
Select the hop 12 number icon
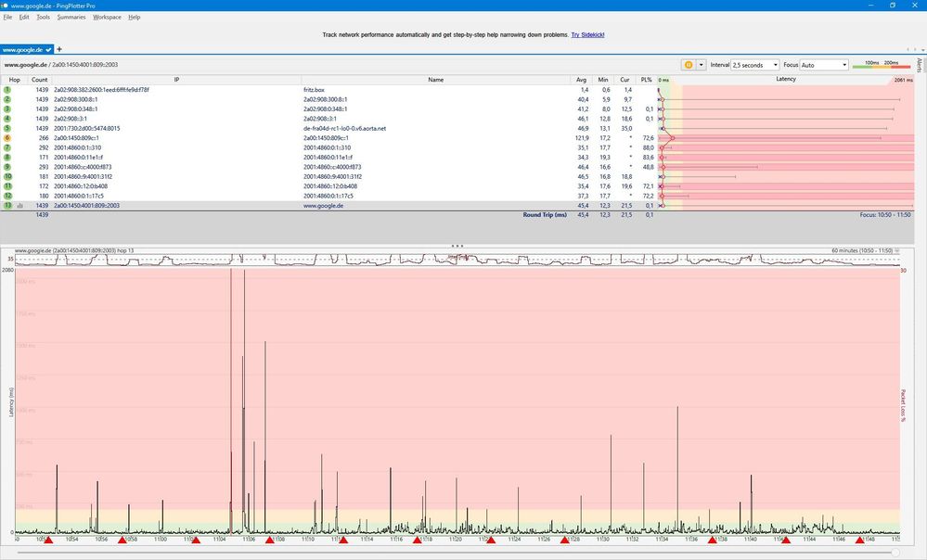tap(7, 196)
